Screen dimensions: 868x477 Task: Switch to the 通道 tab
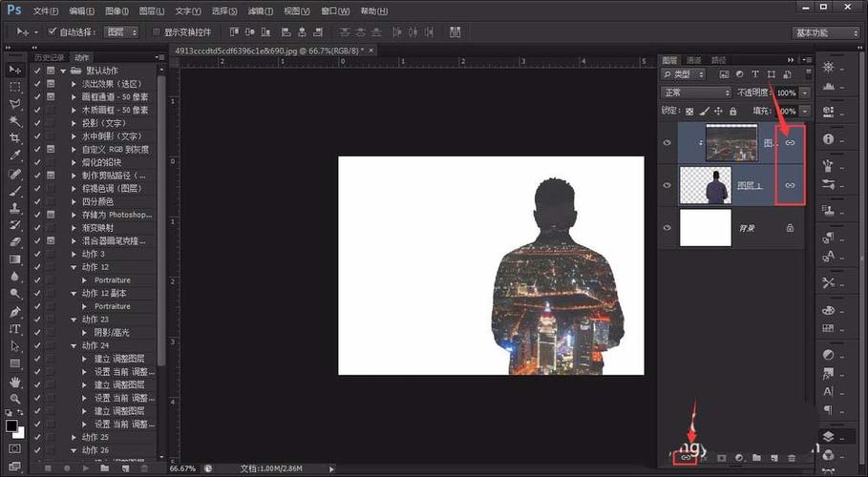pos(693,60)
